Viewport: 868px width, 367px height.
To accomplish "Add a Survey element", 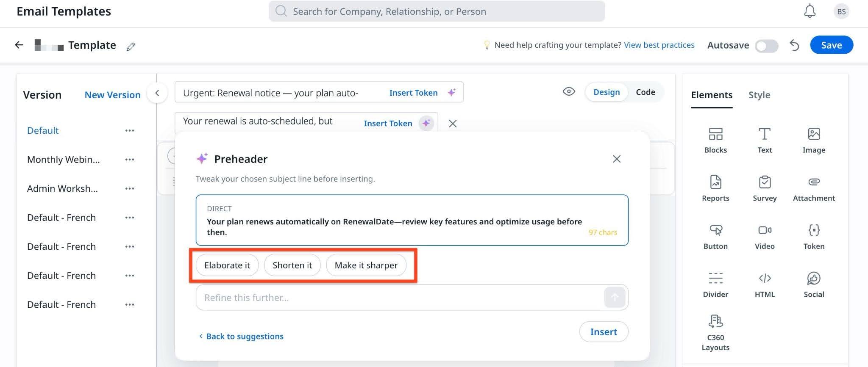I will (x=765, y=188).
